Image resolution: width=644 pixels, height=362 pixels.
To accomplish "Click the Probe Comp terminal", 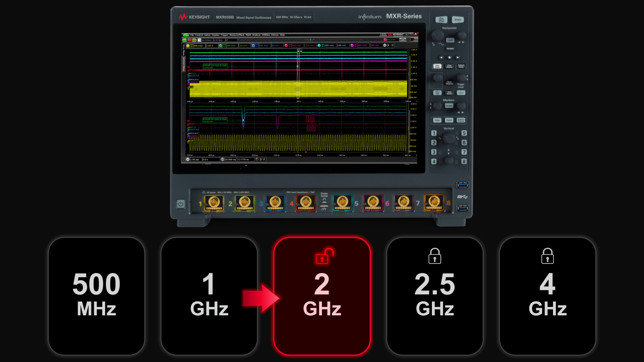I will click(324, 202).
